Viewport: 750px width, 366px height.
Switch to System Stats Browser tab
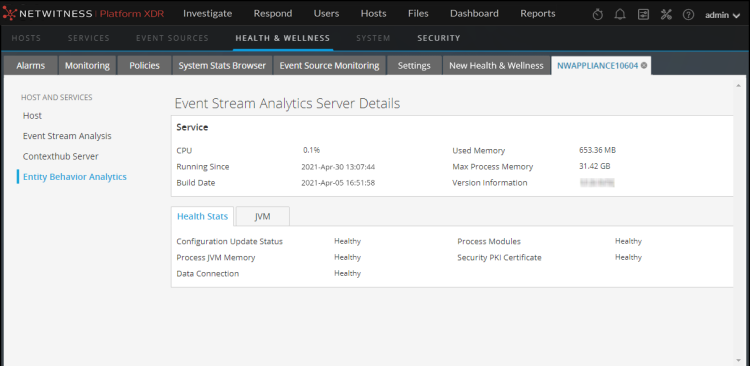pos(222,66)
